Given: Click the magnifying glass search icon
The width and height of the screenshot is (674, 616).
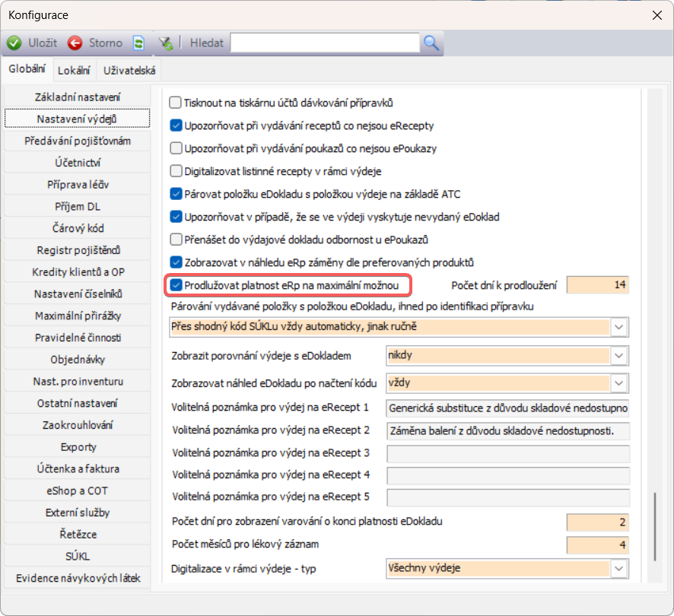Looking at the screenshot, I should (x=431, y=43).
